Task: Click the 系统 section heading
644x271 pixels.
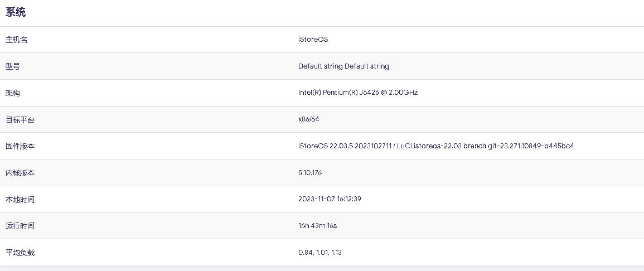Action: tap(16, 13)
